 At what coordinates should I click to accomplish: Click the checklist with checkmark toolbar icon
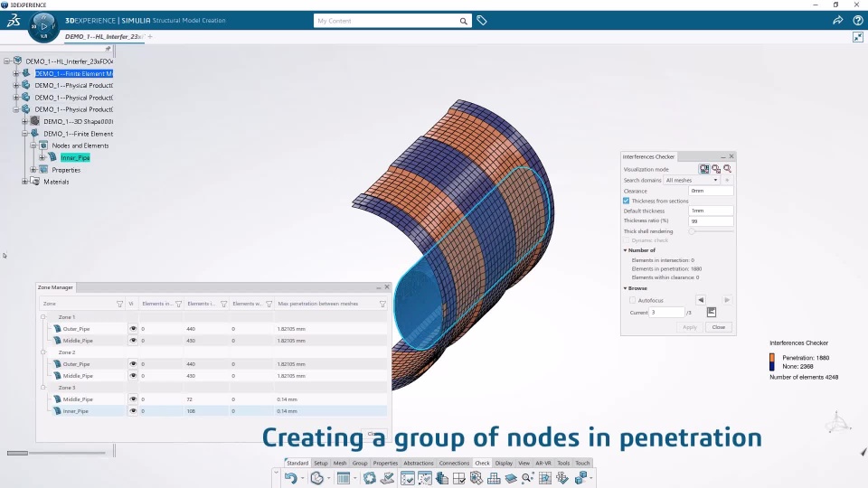pyautogui.click(x=408, y=478)
